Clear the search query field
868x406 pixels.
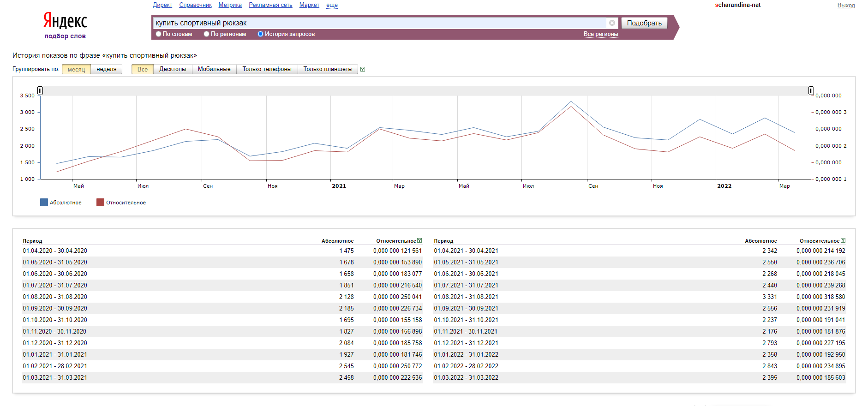click(x=612, y=23)
